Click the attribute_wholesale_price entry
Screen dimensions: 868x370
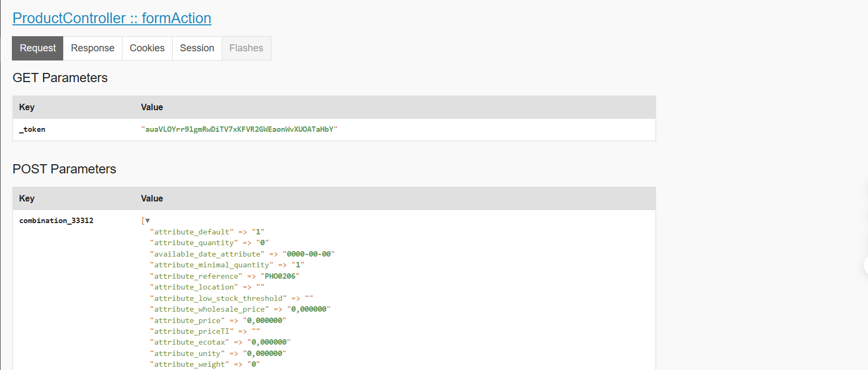(x=240, y=309)
